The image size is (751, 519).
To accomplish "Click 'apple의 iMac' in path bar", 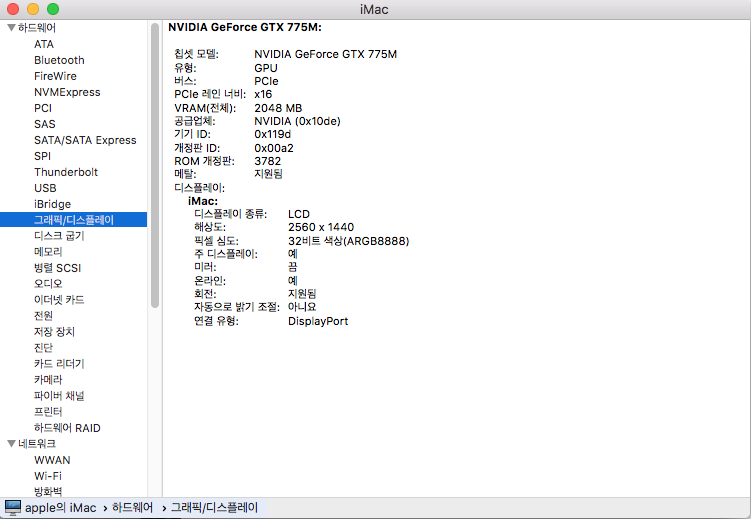I will tap(60, 508).
